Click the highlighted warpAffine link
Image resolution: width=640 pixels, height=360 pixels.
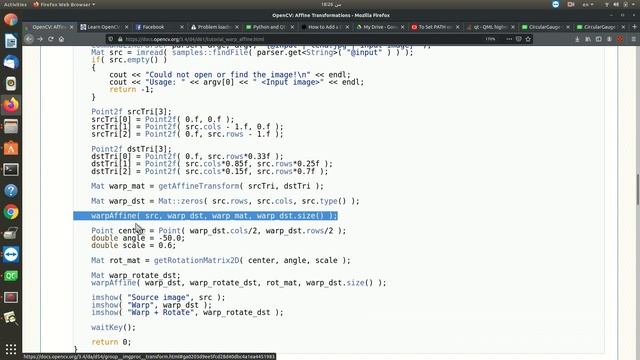click(x=113, y=216)
